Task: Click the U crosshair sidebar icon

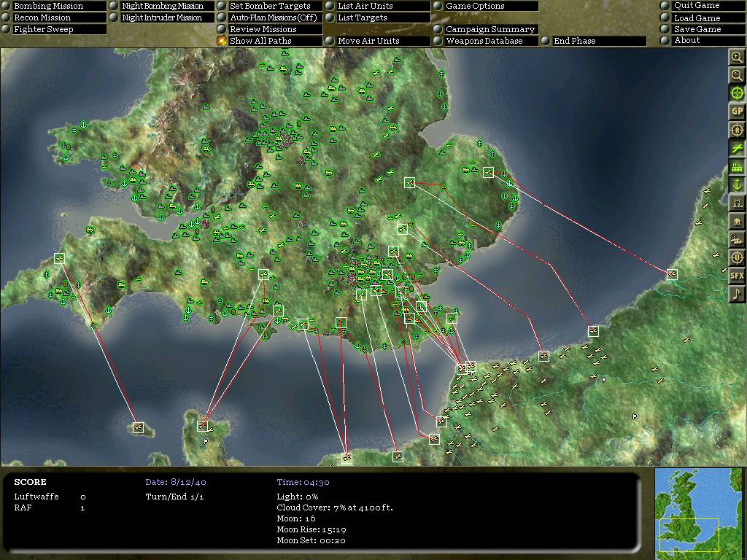Action: tap(737, 257)
